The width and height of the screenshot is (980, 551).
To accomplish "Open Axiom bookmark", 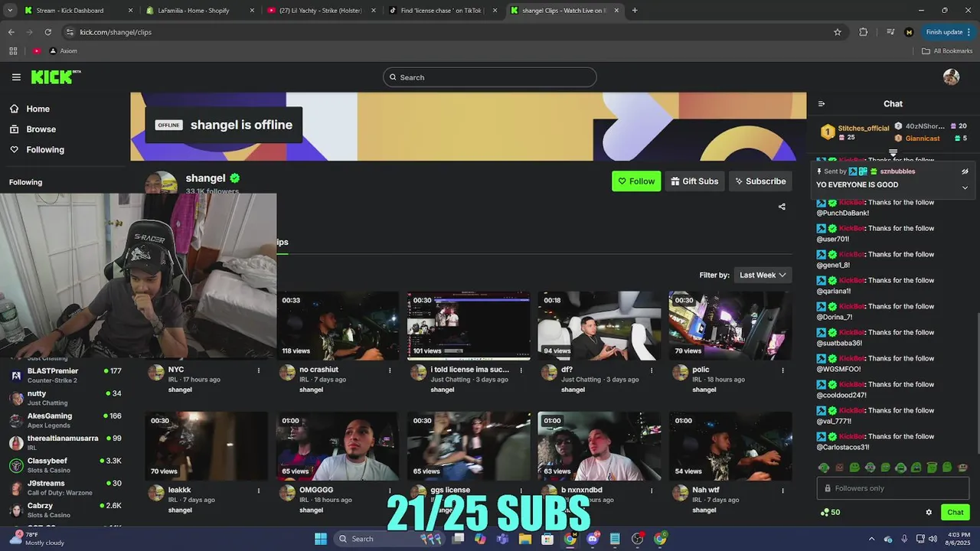I will point(64,51).
